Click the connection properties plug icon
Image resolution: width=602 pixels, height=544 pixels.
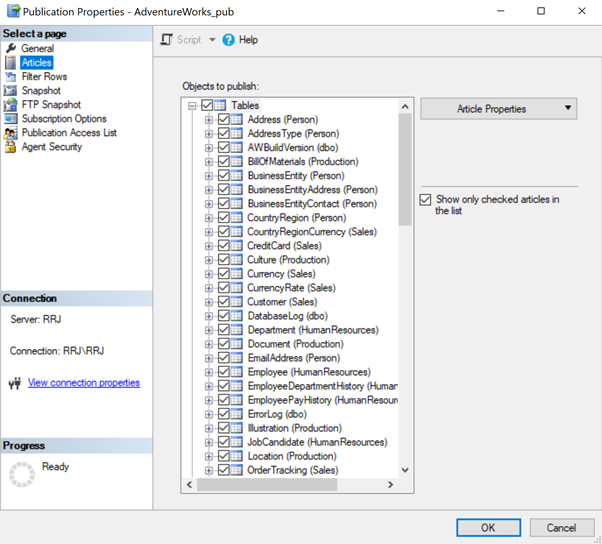coord(15,383)
